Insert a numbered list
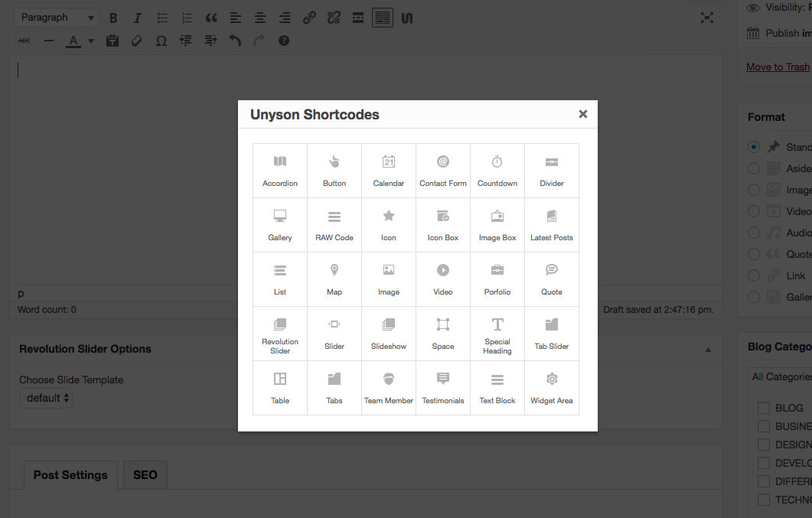 pyautogui.click(x=187, y=18)
